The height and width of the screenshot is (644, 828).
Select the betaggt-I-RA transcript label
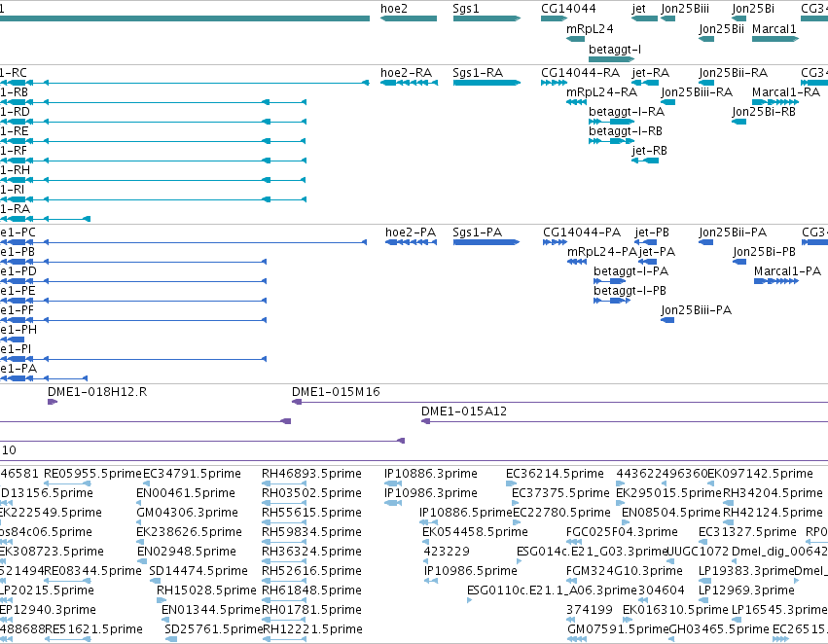[x=627, y=111]
